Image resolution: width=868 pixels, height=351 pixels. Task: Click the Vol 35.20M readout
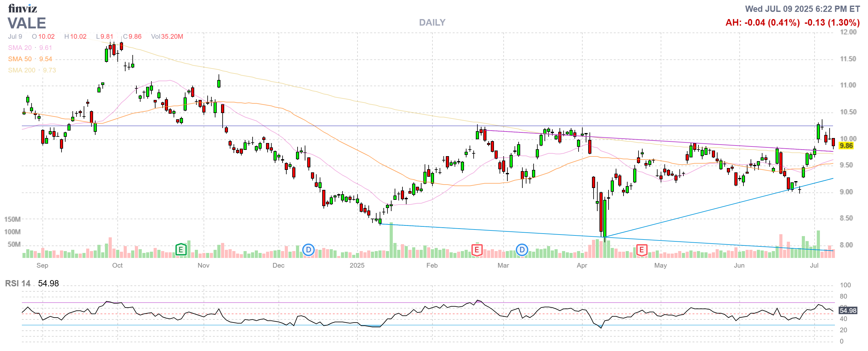click(167, 36)
